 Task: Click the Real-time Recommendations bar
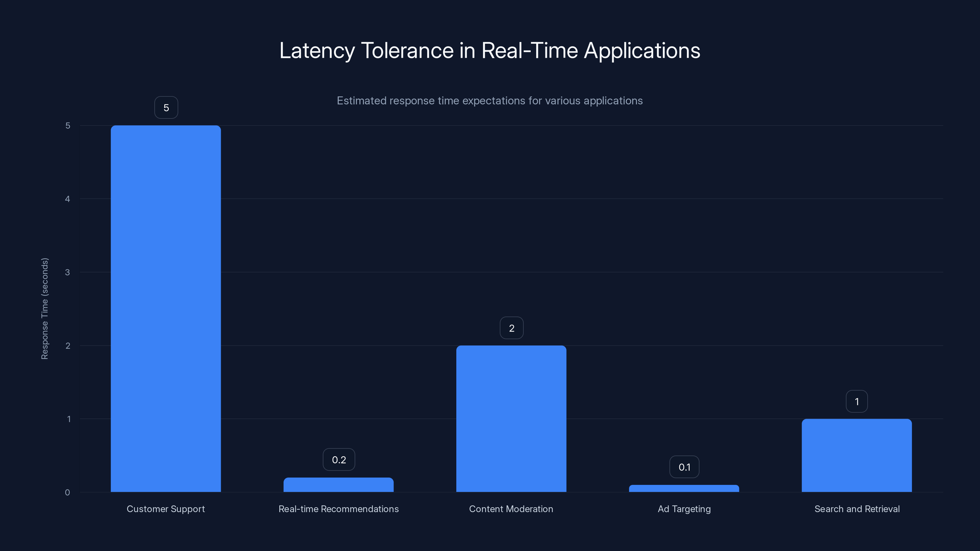(x=338, y=485)
